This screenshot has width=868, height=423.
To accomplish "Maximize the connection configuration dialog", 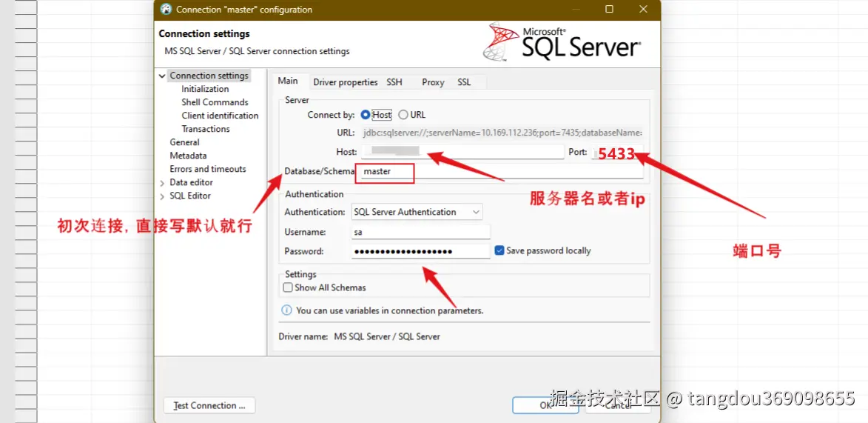I will coord(609,10).
